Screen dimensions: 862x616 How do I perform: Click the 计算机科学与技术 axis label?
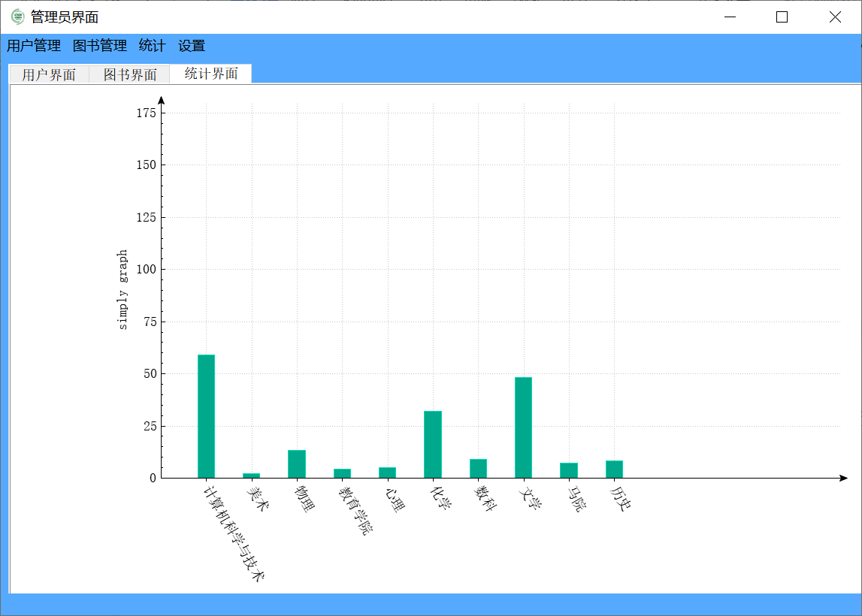234,533
